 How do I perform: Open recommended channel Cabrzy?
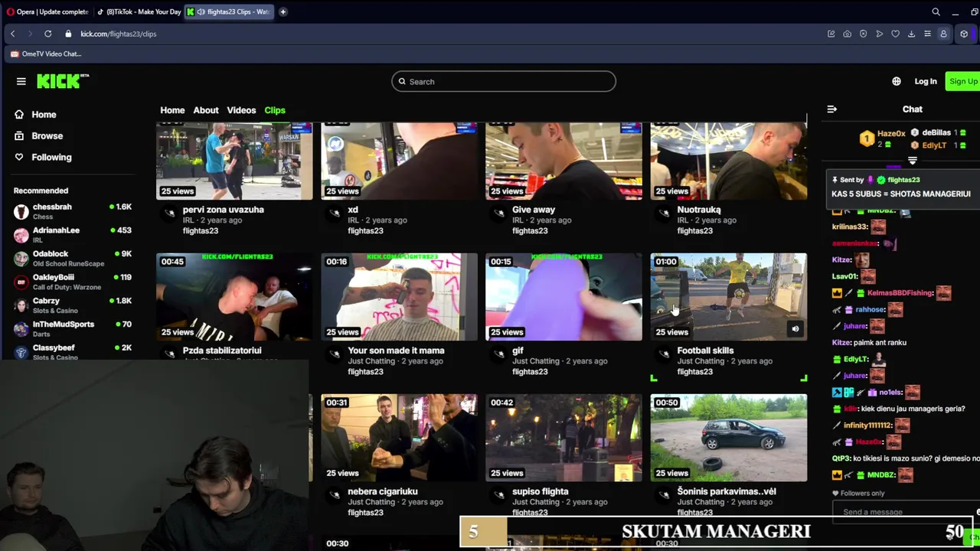[73, 305]
